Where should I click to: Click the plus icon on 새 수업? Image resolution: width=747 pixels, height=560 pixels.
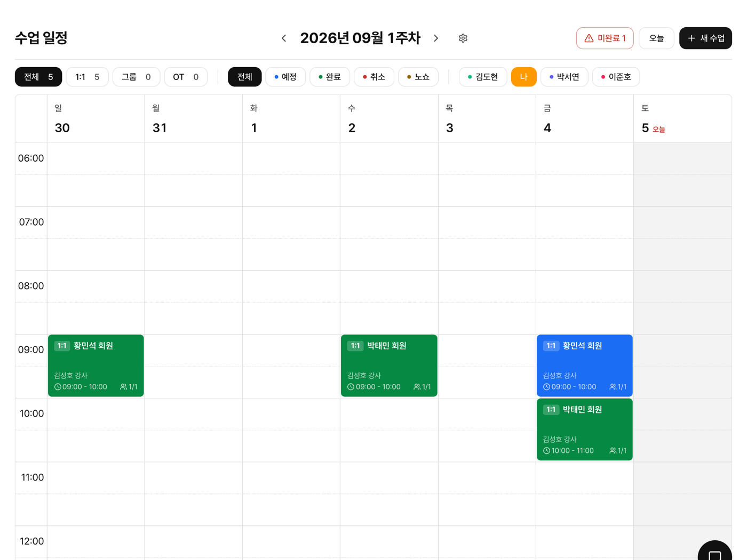[692, 38]
